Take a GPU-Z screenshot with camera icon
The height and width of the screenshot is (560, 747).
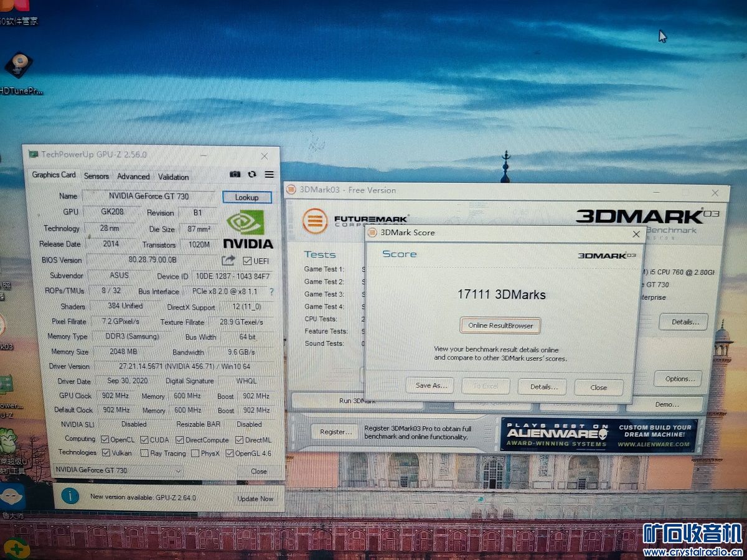pos(235,175)
